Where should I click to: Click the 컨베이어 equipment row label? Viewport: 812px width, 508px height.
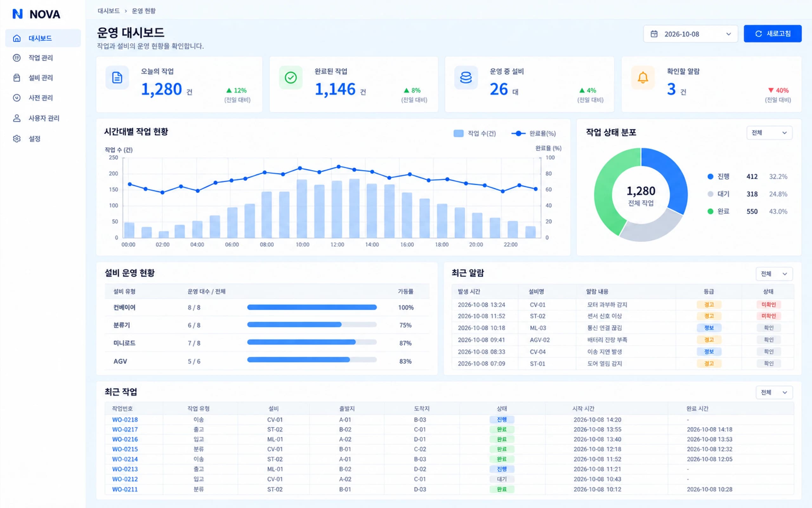pyautogui.click(x=124, y=307)
